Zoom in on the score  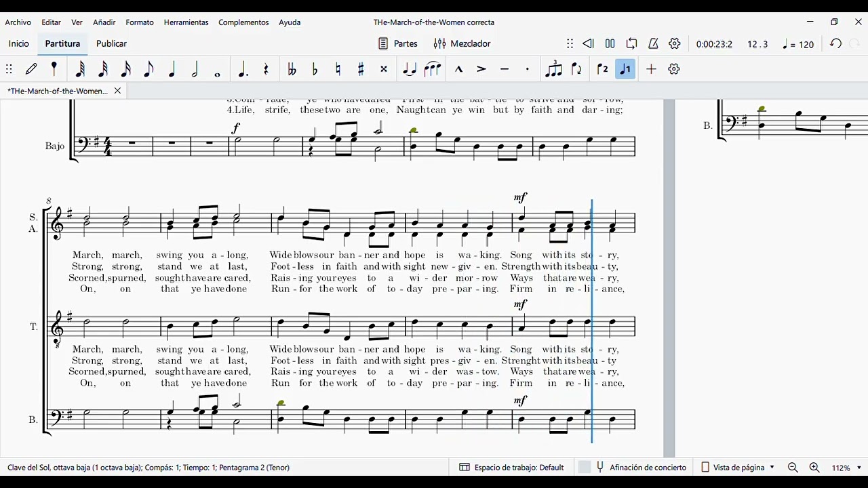click(814, 468)
